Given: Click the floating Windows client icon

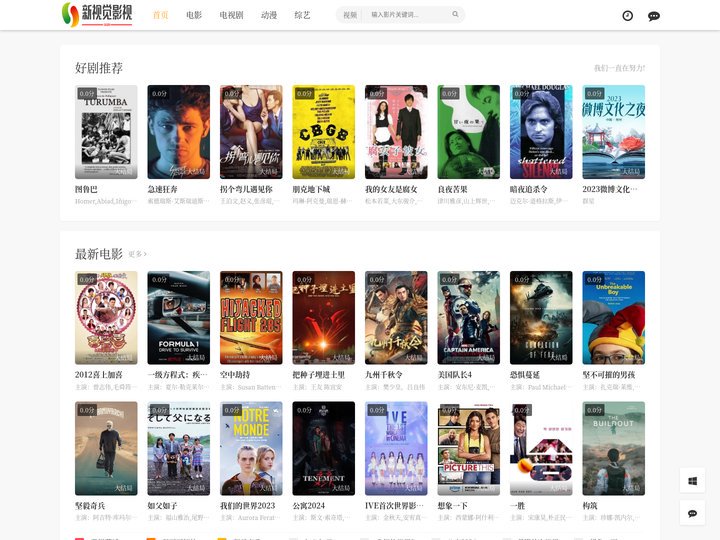Looking at the screenshot, I should coord(692,480).
